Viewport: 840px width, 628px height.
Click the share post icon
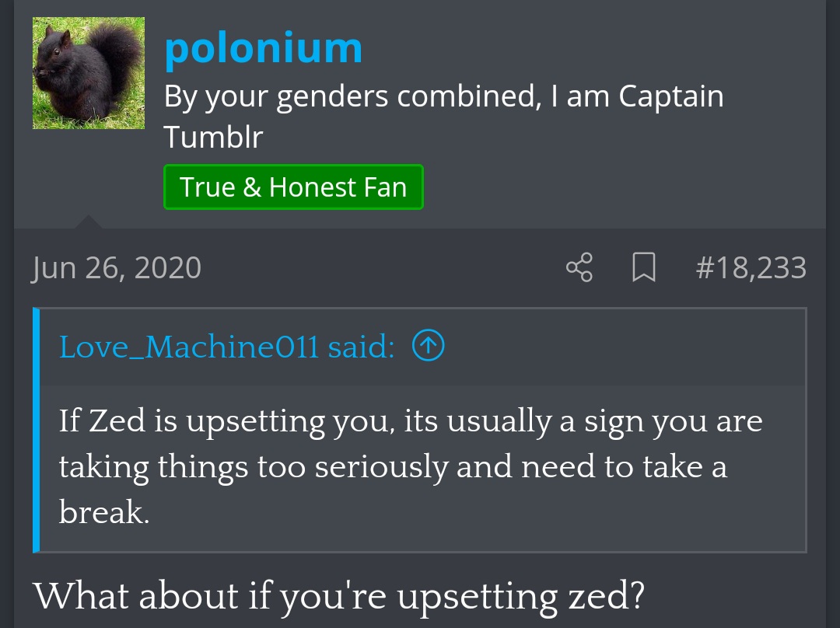click(579, 267)
